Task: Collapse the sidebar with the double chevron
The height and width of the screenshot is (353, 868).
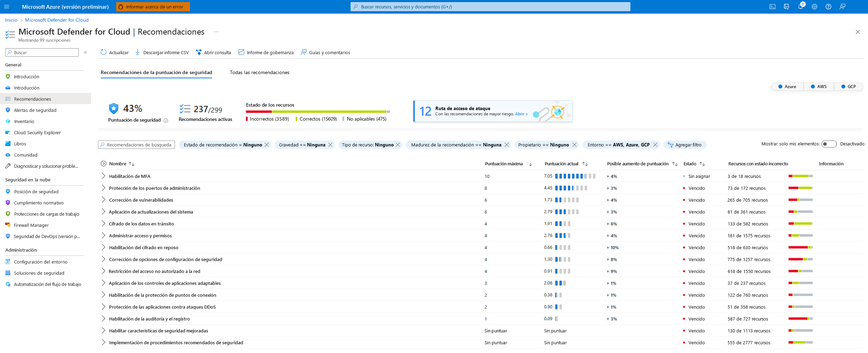Action: tap(85, 52)
